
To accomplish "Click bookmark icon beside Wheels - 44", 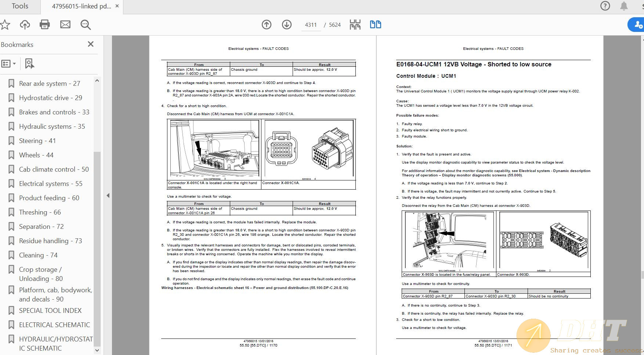I will pos(11,155).
